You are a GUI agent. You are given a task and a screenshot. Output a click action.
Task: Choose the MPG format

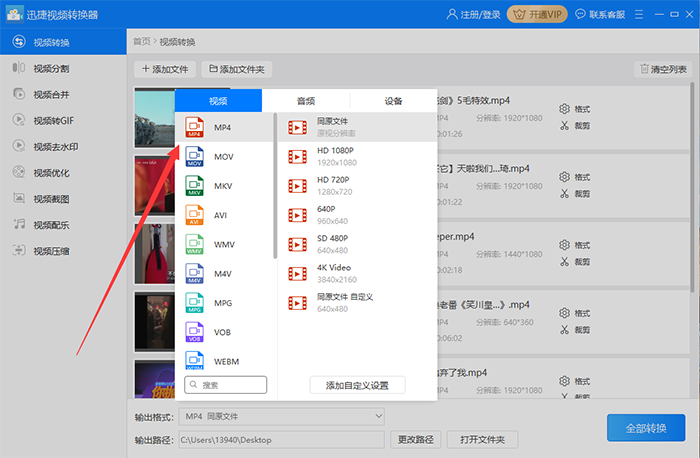click(224, 303)
